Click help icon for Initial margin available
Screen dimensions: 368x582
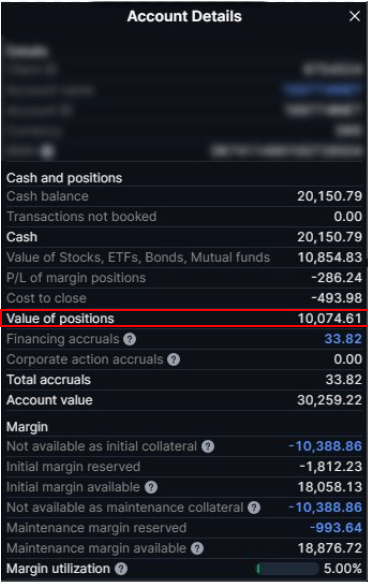[x=151, y=487]
